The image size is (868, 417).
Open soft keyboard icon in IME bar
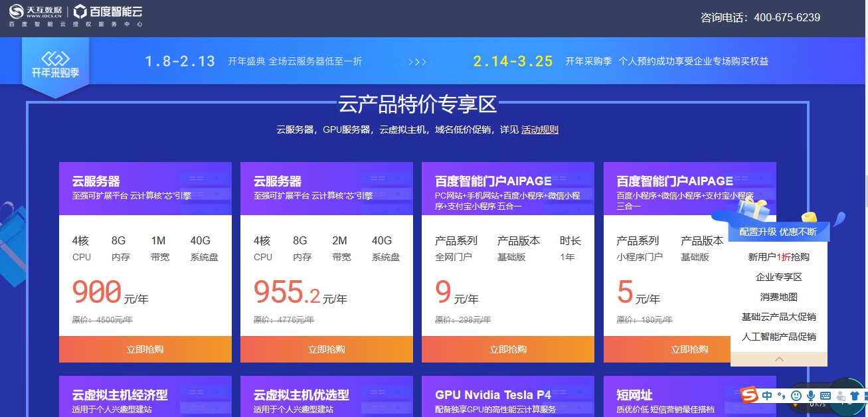point(825,396)
